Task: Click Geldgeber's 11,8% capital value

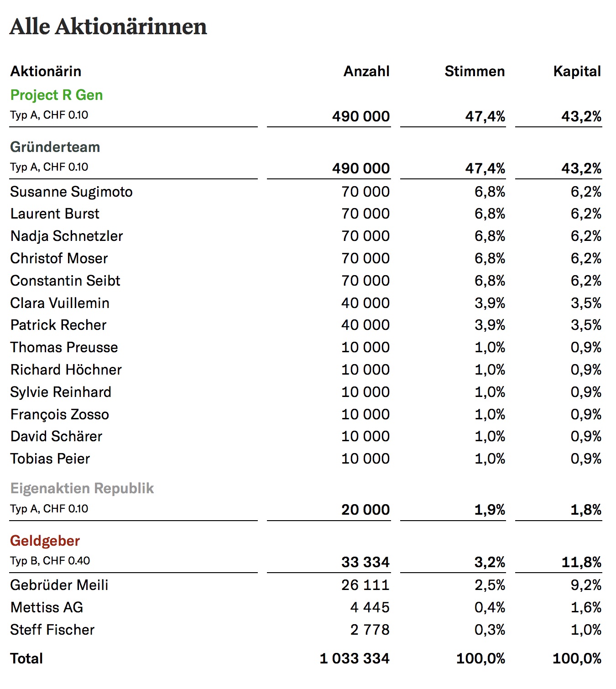Action: (581, 562)
